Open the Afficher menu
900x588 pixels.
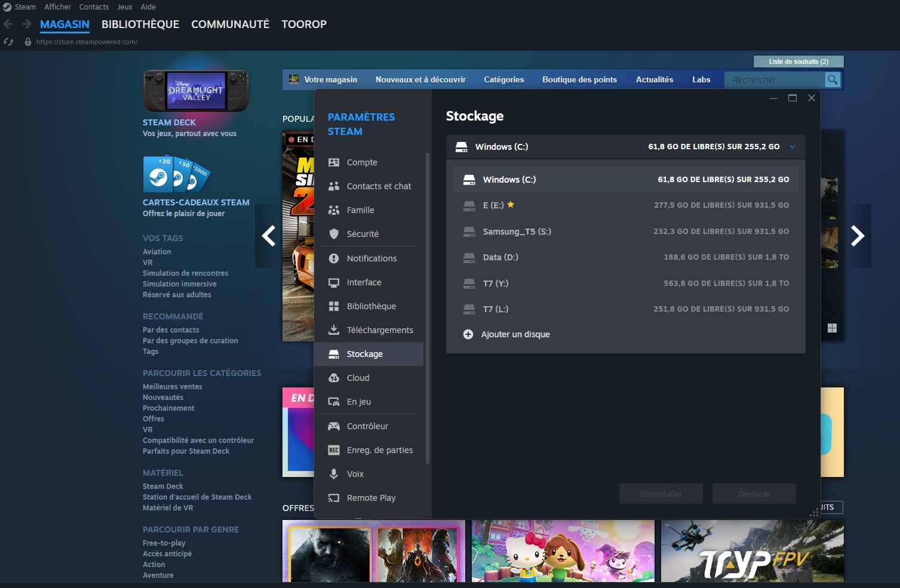57,7
